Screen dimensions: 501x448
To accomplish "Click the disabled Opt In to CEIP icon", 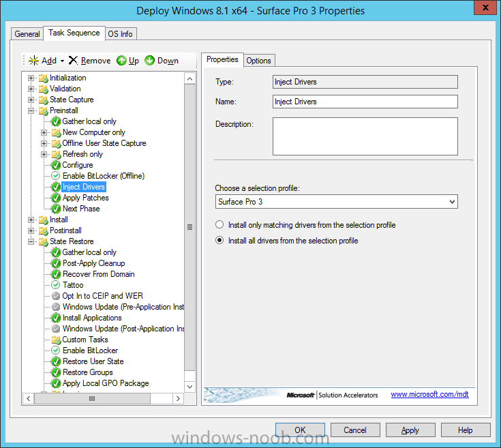I will point(56,296).
